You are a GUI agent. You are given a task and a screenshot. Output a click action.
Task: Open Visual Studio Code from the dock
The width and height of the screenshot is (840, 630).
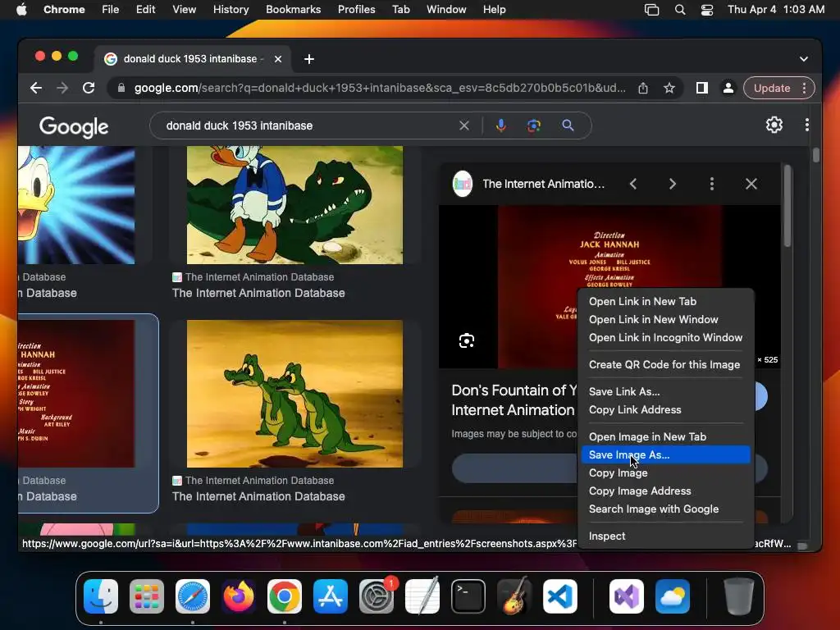tap(559, 596)
